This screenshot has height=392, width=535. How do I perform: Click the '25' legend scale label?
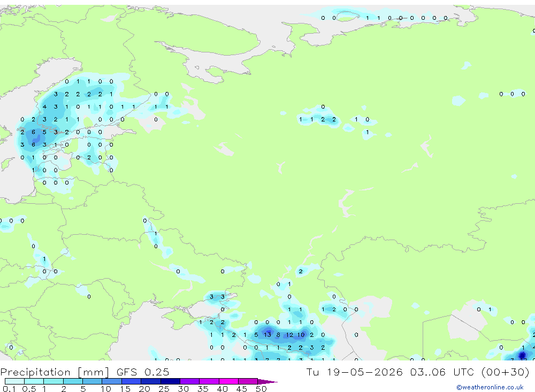click(164, 389)
